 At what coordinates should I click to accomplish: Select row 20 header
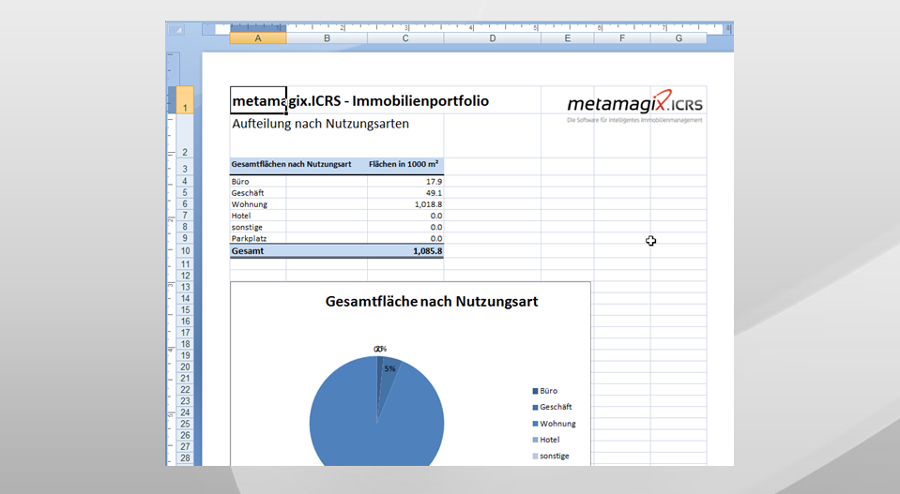[185, 367]
